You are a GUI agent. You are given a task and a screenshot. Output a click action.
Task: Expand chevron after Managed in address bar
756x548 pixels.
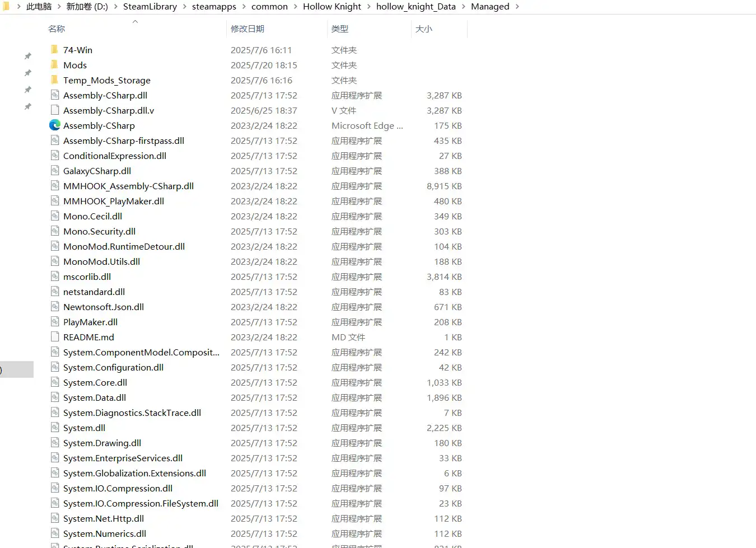click(517, 7)
